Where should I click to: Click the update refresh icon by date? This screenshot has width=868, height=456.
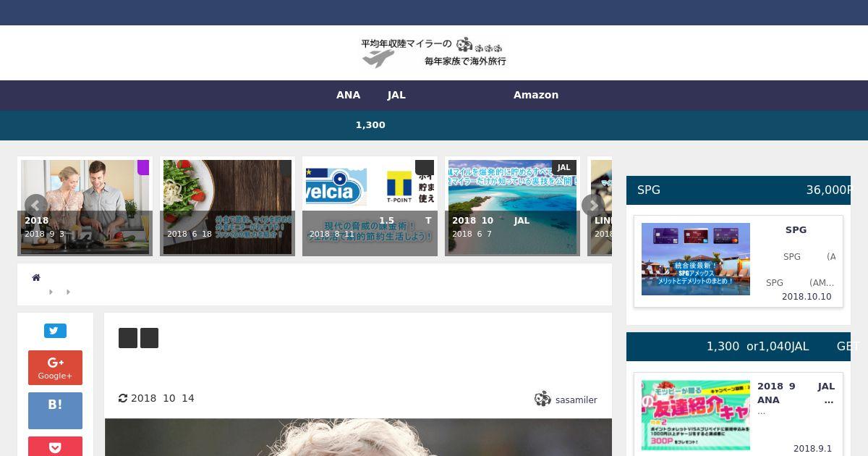[x=123, y=398]
